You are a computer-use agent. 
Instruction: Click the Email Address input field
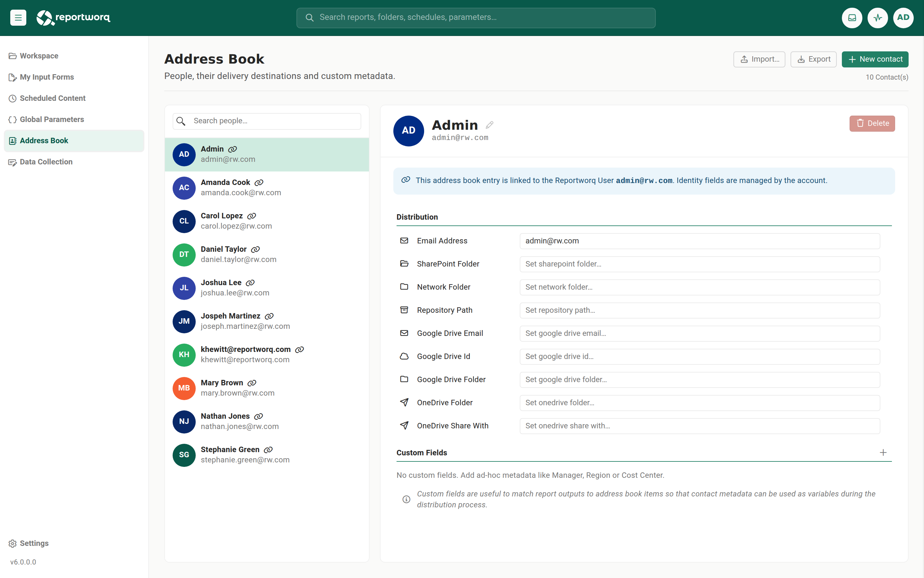699,241
